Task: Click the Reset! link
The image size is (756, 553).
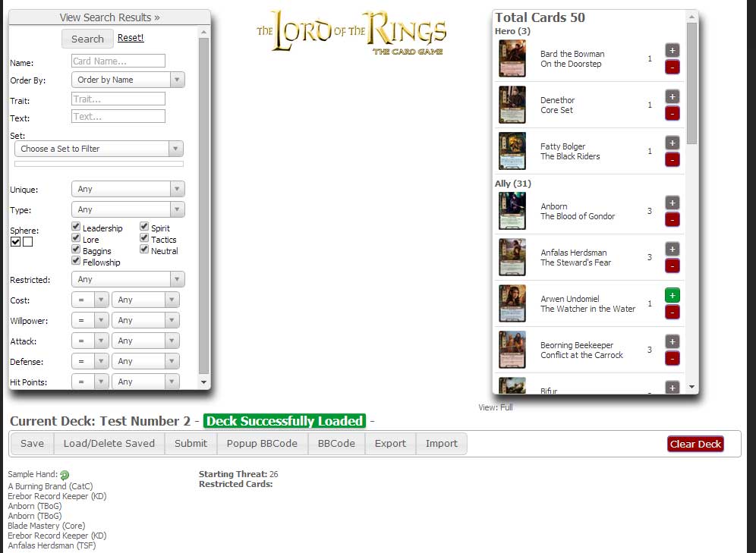Action: click(x=131, y=38)
